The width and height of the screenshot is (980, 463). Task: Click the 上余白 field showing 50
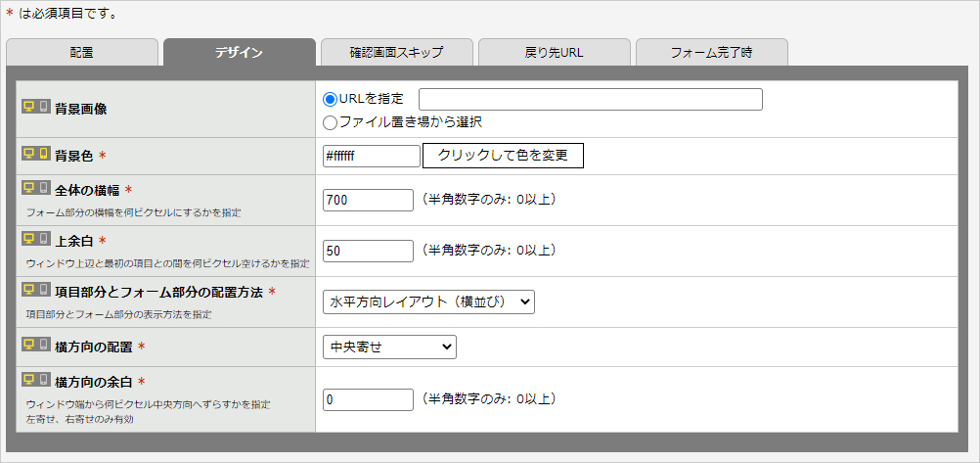368,251
